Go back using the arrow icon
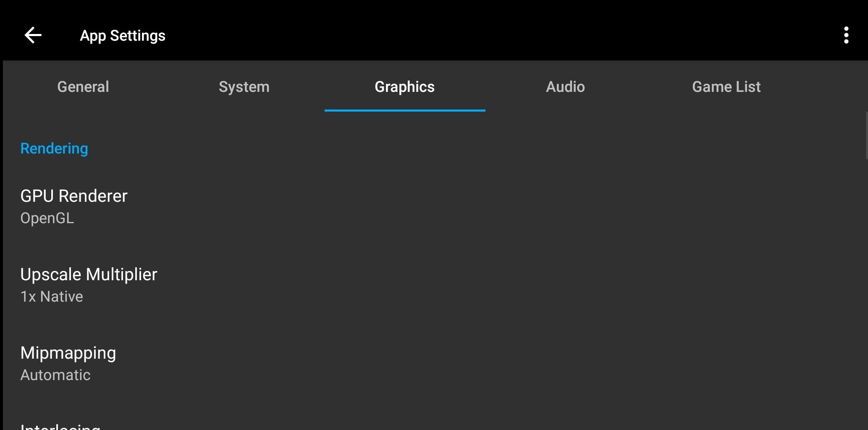Screen dimensions: 868x430 coord(33,35)
